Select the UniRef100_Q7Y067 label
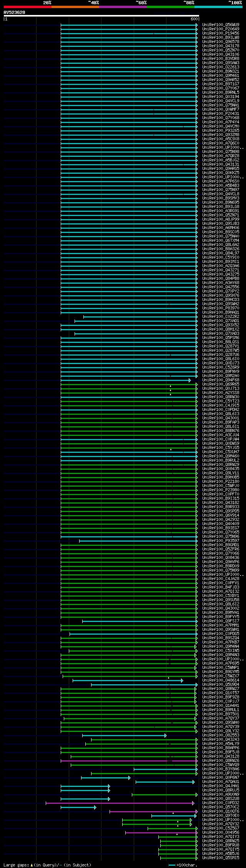 221,88
